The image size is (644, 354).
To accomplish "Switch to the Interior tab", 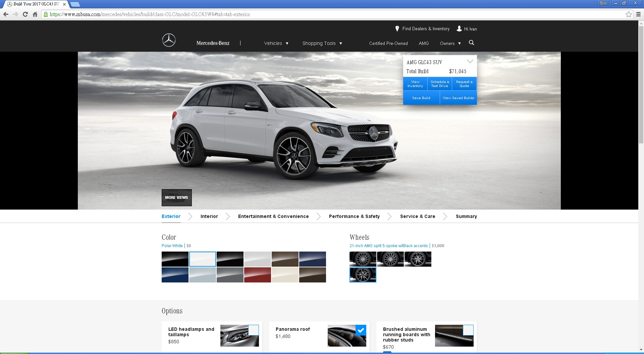I will 209,216.
